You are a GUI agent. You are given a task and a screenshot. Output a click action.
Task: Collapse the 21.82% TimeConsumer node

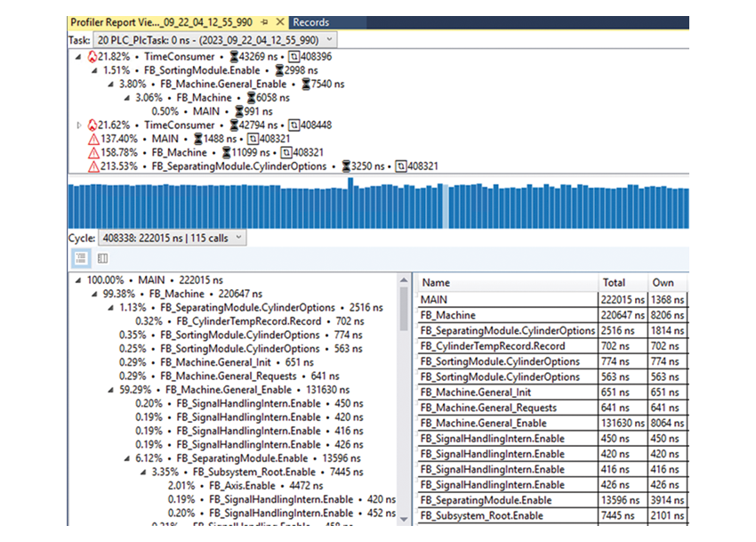pos(78,57)
